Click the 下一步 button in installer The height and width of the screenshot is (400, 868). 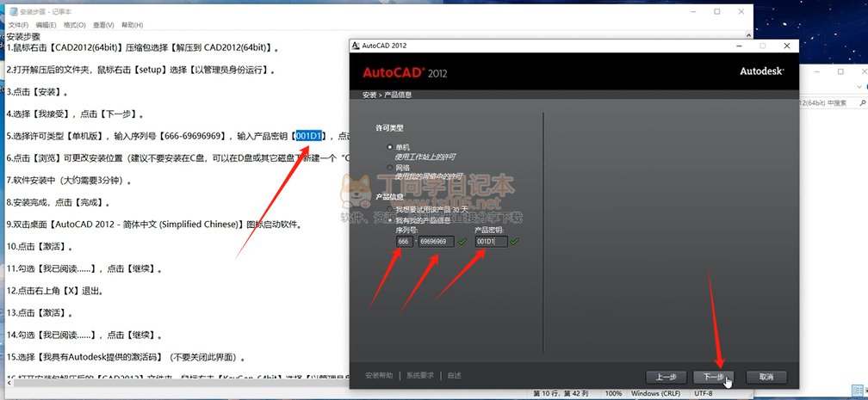pyautogui.click(x=714, y=377)
